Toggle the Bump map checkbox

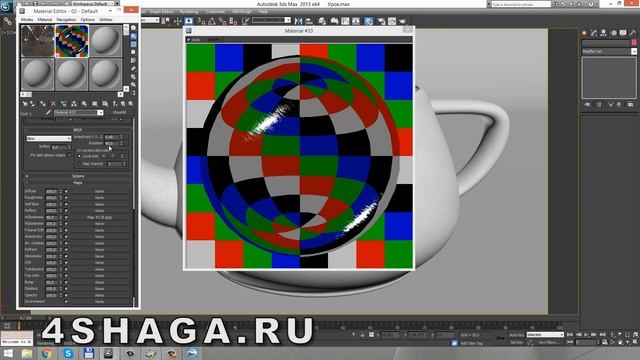click(x=66, y=282)
